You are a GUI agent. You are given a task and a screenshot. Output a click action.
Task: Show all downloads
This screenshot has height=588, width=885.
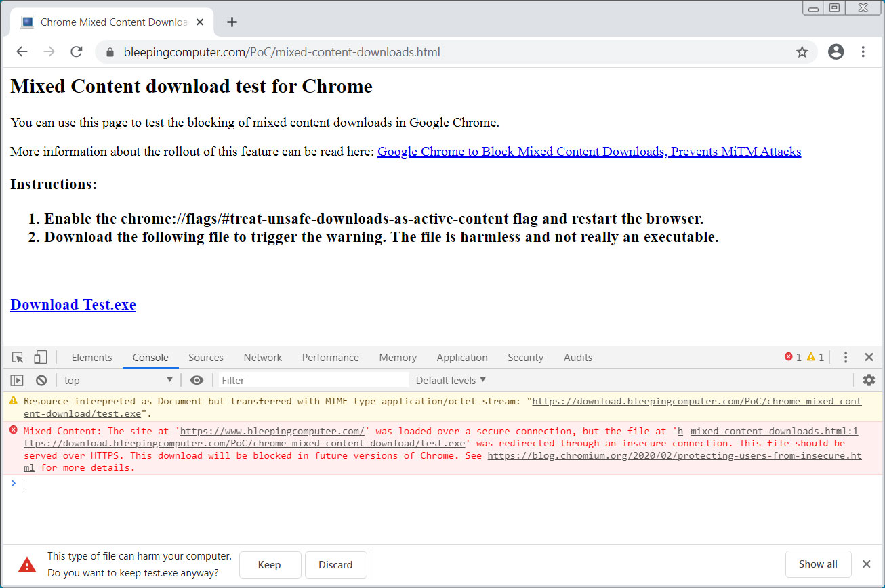click(x=818, y=564)
